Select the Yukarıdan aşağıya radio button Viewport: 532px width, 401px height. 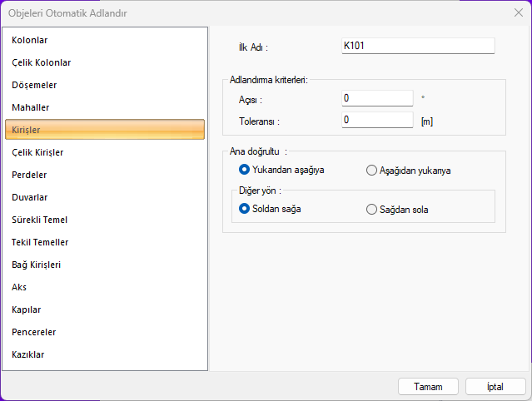[x=245, y=170]
